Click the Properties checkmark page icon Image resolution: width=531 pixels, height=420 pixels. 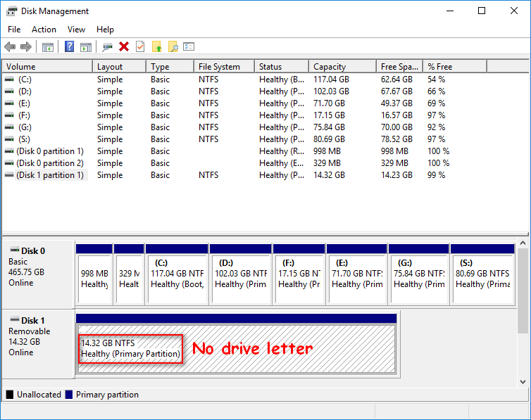[140, 46]
